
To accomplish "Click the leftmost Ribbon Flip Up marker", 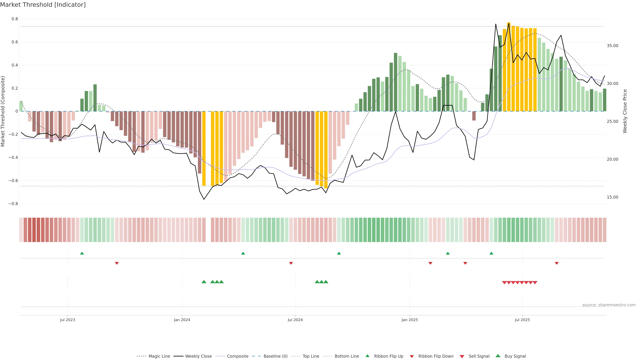I will (x=82, y=253).
